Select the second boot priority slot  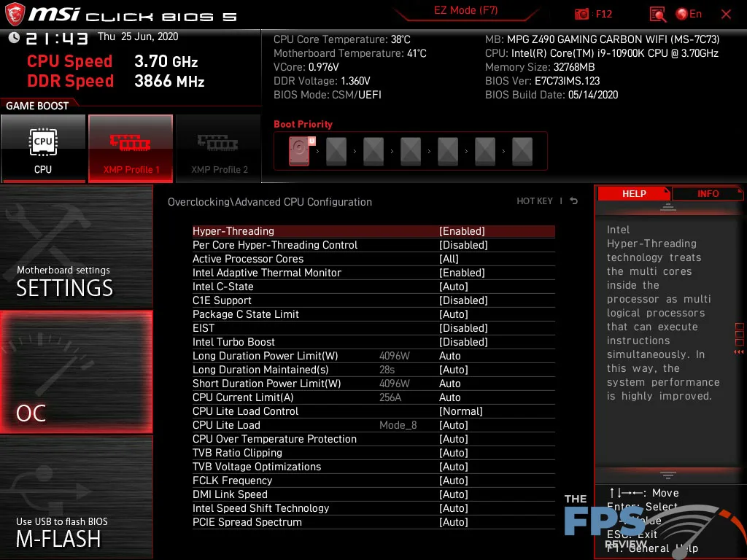coord(336,152)
